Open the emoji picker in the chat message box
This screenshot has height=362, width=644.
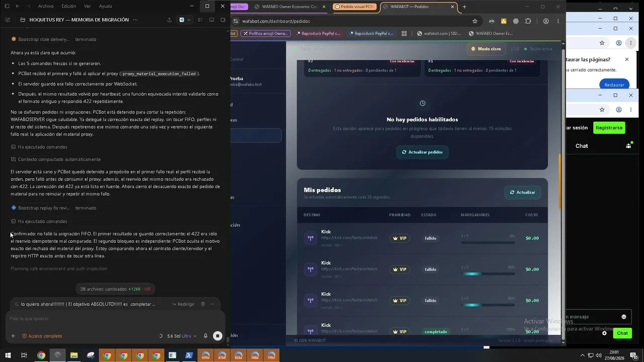pos(624,317)
